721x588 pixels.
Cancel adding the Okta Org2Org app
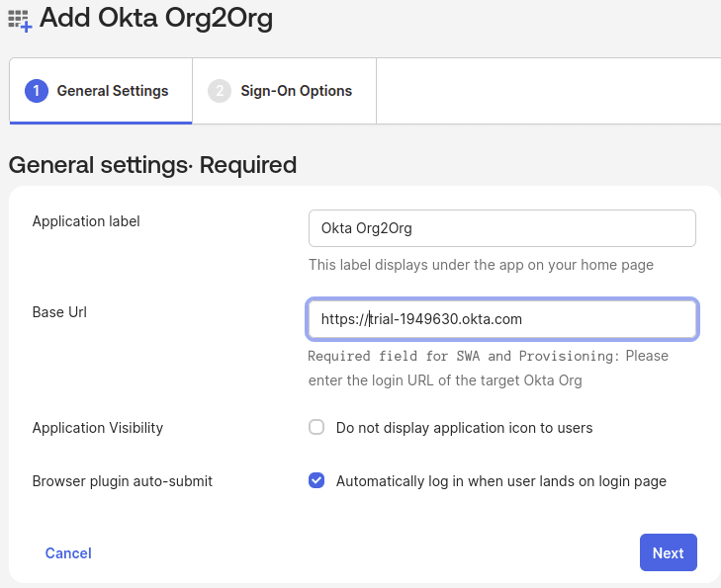pos(68,553)
